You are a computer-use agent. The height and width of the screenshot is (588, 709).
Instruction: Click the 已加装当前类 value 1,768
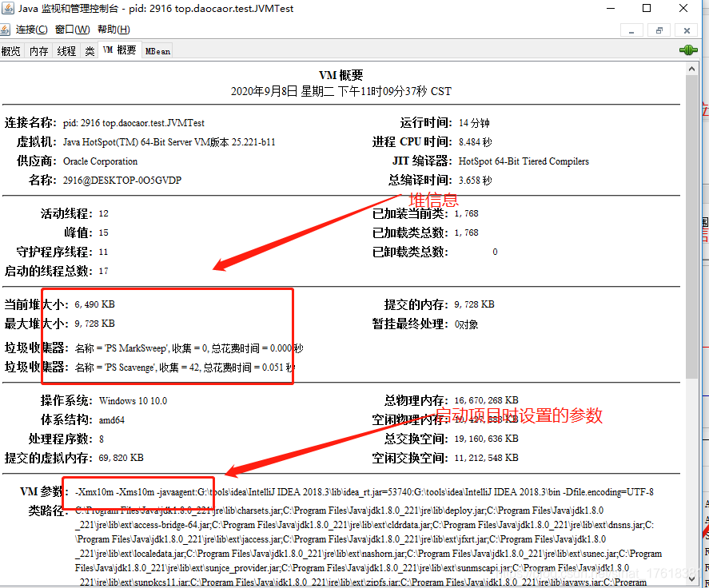pos(466,213)
